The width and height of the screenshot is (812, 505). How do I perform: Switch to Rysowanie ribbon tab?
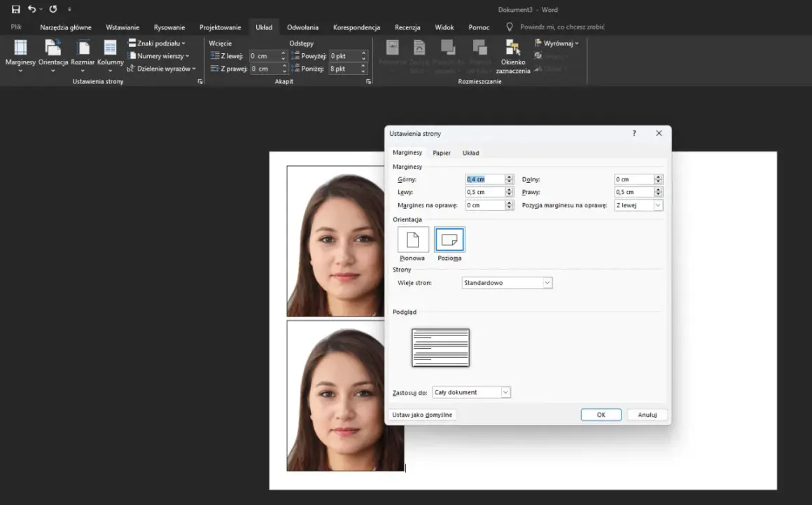(169, 27)
